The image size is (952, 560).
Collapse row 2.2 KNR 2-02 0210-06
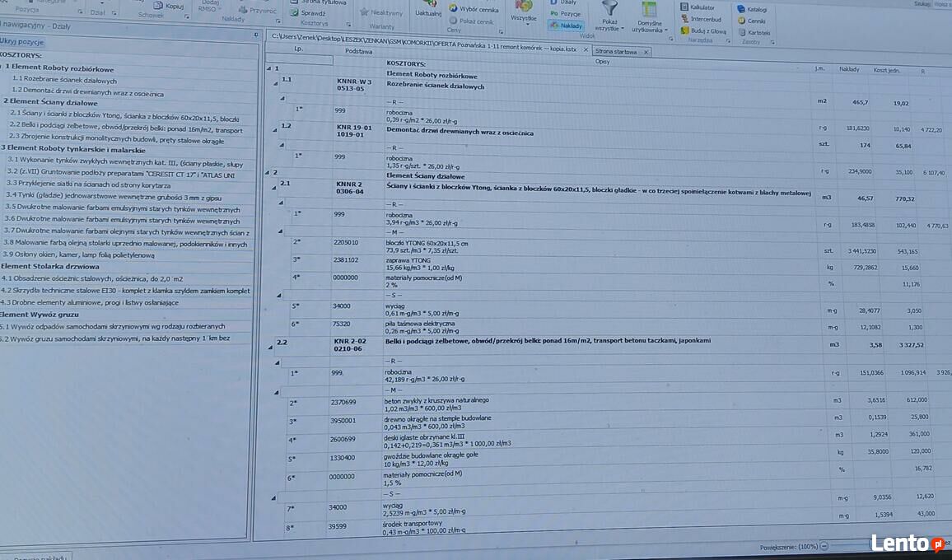[272, 347]
